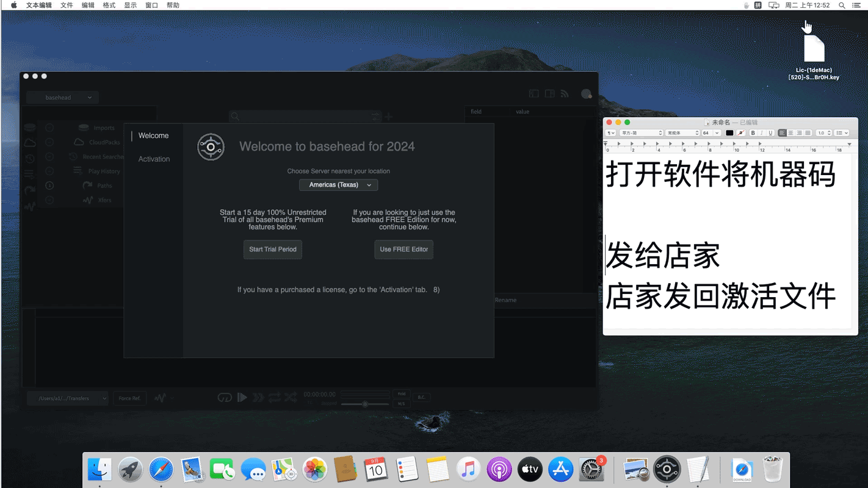The image size is (868, 488).
Task: Click the basehead icon in the Dock
Action: point(667,469)
